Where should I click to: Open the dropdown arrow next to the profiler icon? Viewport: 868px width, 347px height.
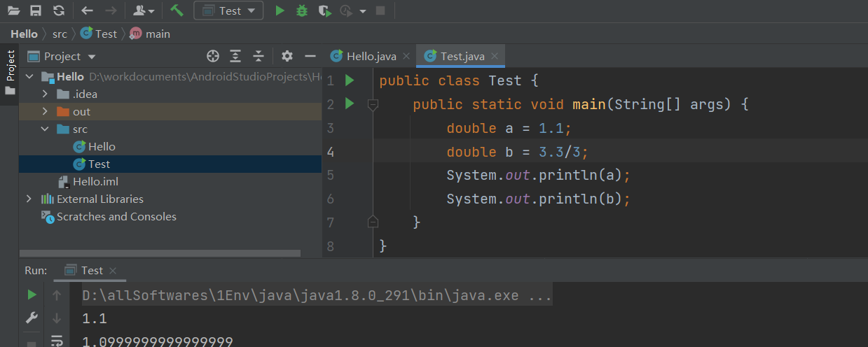(x=362, y=11)
